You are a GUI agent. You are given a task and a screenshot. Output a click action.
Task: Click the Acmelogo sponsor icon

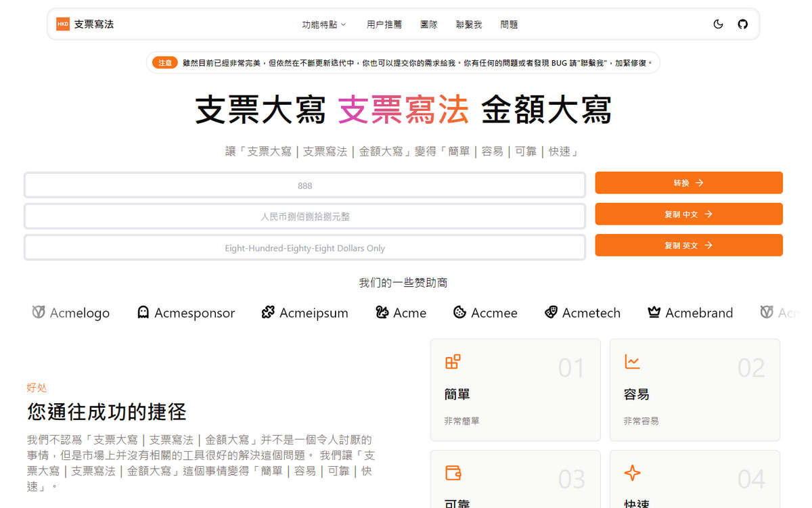(39, 313)
